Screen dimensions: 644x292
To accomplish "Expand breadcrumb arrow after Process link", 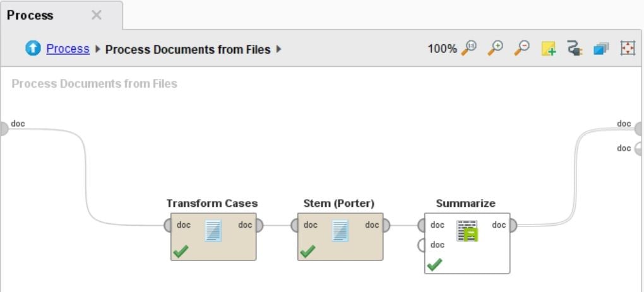I will [97, 49].
